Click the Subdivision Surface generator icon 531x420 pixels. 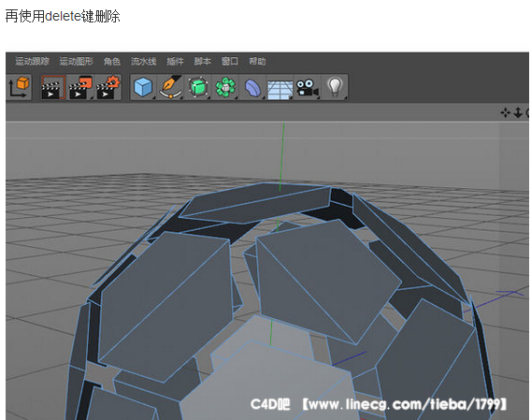click(x=198, y=87)
